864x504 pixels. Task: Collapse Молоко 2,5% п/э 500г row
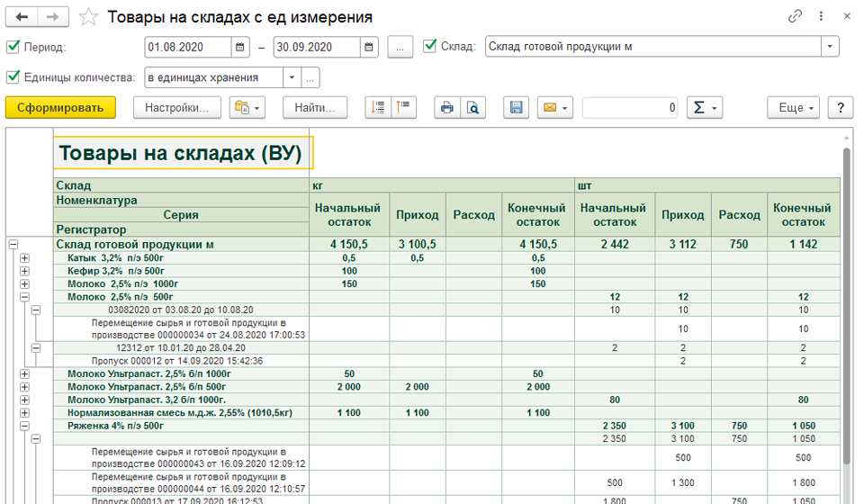24,297
